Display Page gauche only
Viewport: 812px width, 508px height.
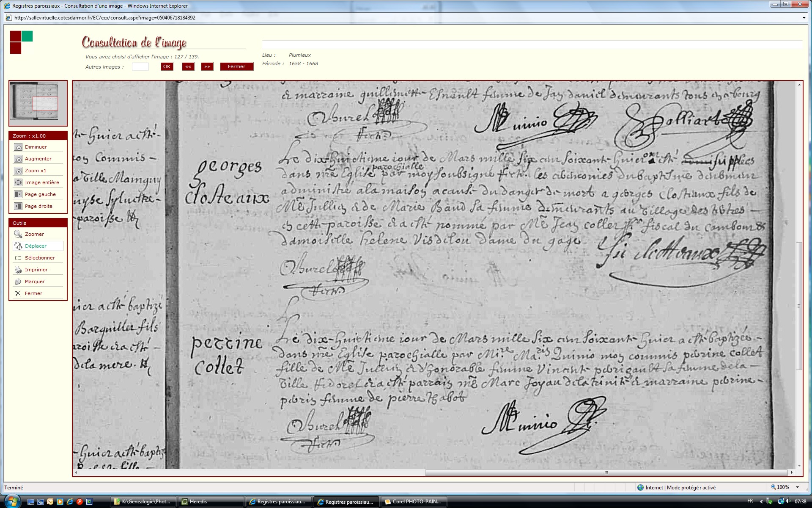18,194
